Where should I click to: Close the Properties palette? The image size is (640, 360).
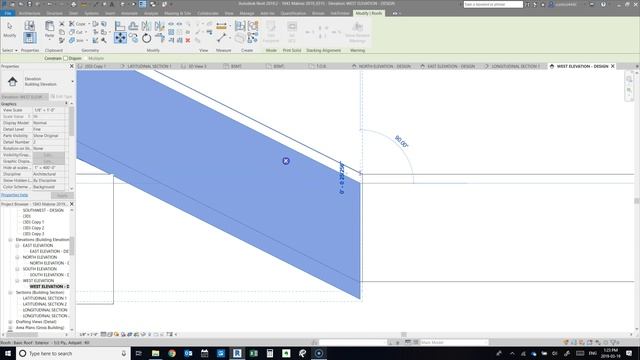point(72,66)
